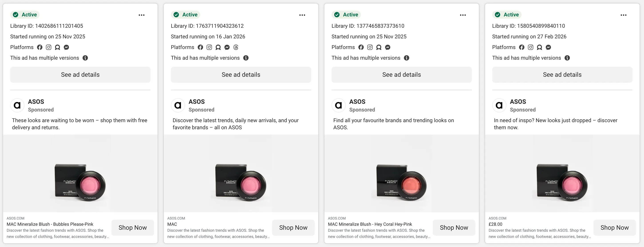This screenshot has width=644, height=247.
Task: Open three-dot menu on the £28.00 ad
Action: [x=623, y=15]
